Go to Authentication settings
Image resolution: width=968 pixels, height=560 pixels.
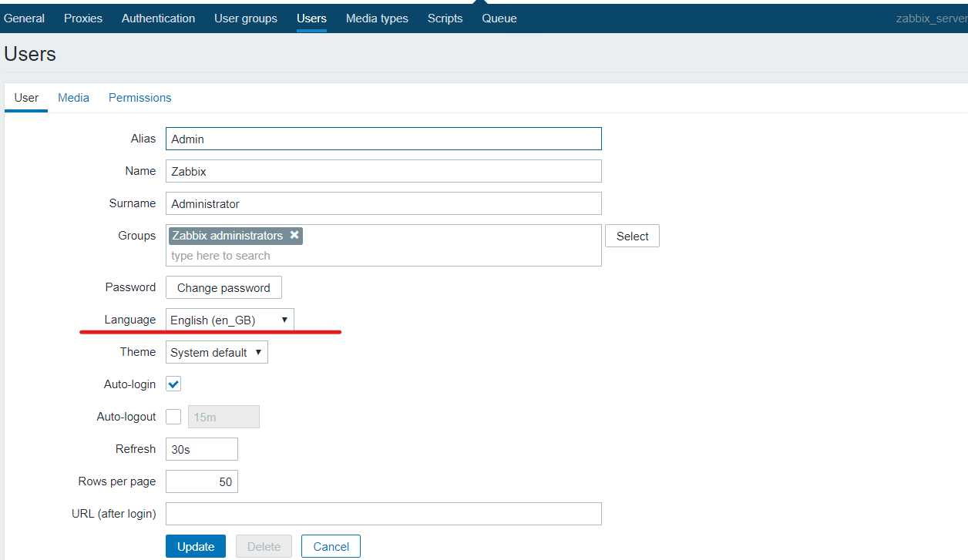pos(158,18)
